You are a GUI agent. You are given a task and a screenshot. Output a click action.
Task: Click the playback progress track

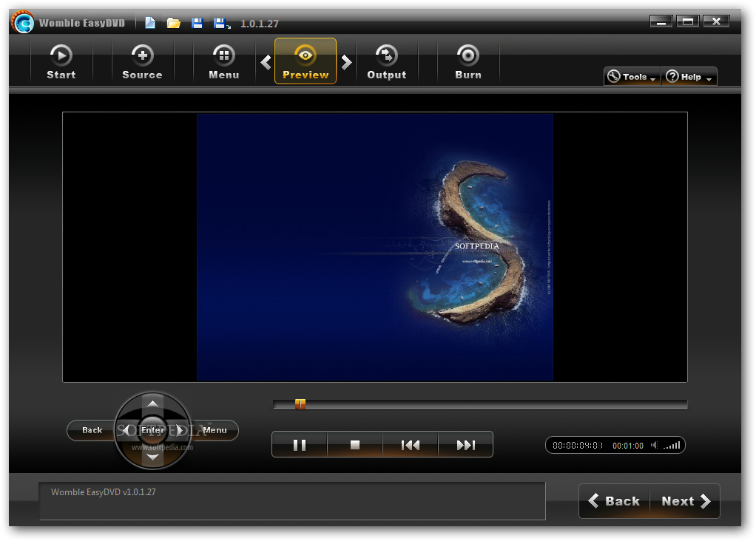480,404
